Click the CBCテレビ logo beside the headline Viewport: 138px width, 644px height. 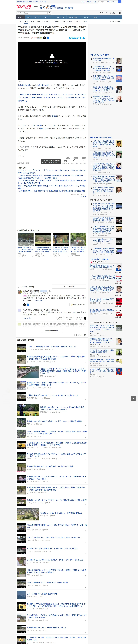tap(77, 38)
